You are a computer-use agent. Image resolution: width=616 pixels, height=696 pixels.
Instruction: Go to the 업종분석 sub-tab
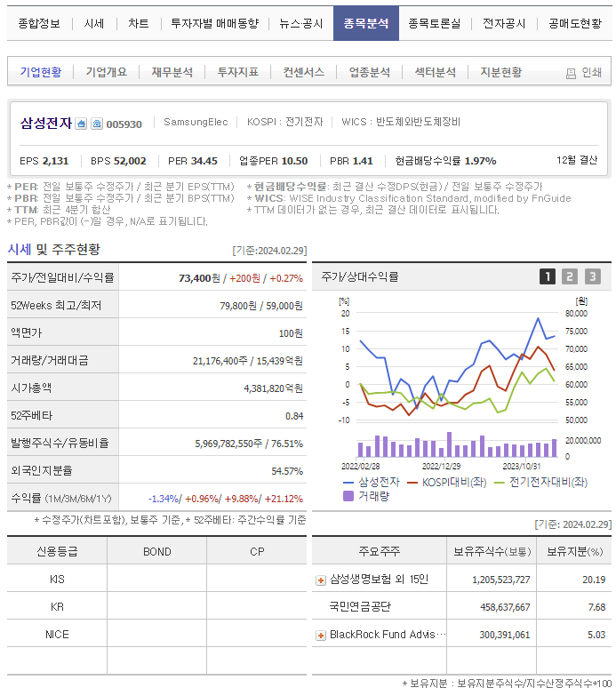click(x=370, y=72)
